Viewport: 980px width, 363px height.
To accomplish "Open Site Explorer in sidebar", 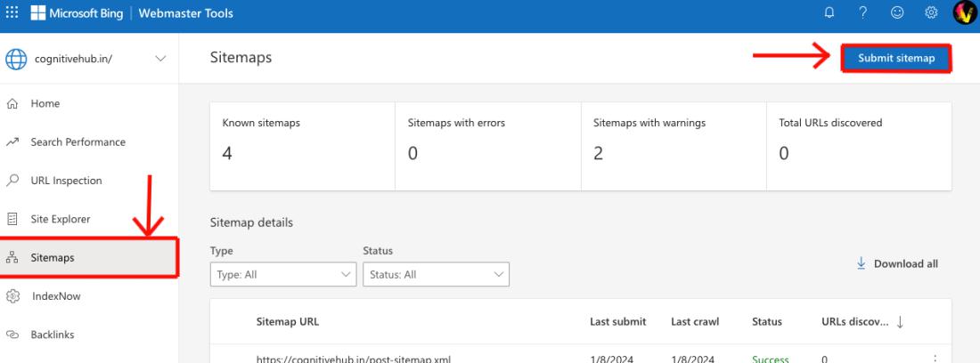I will point(61,219).
